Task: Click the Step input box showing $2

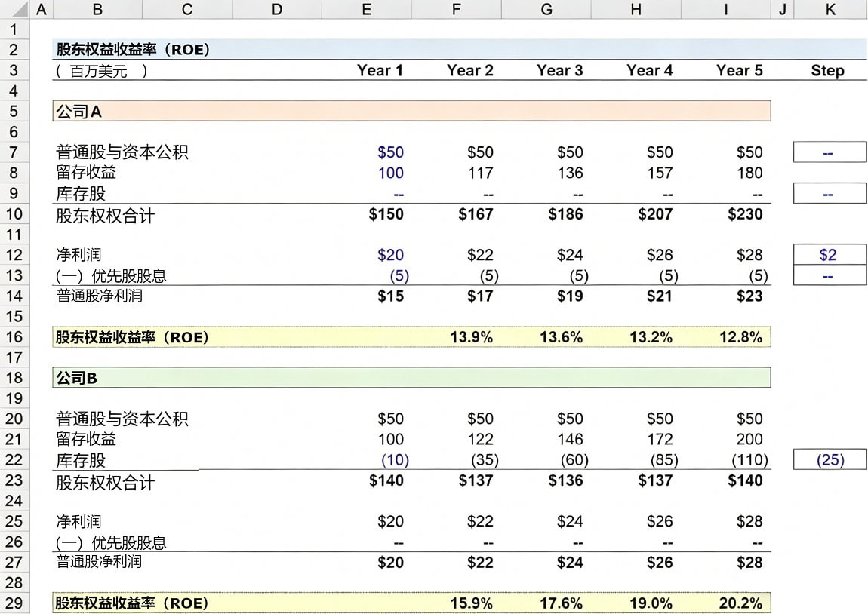Action: [829, 255]
